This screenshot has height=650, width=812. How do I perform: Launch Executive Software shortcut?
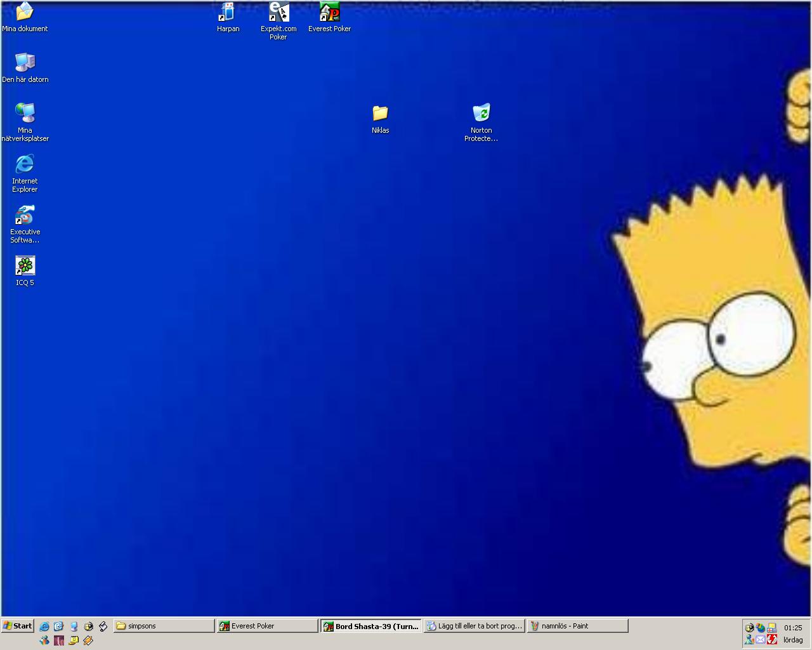click(25, 215)
